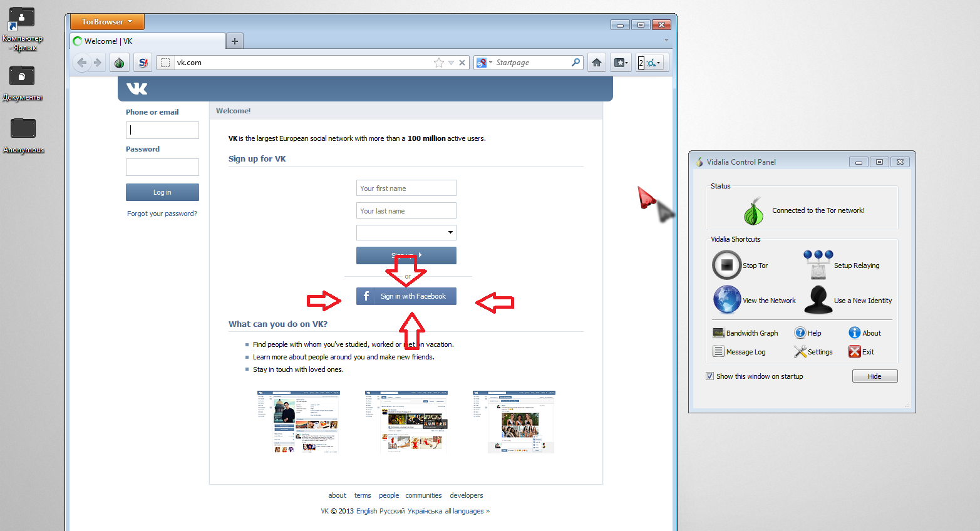980x531 pixels.
Task: Open View the Network globe in Vidalia
Action: 727,299
